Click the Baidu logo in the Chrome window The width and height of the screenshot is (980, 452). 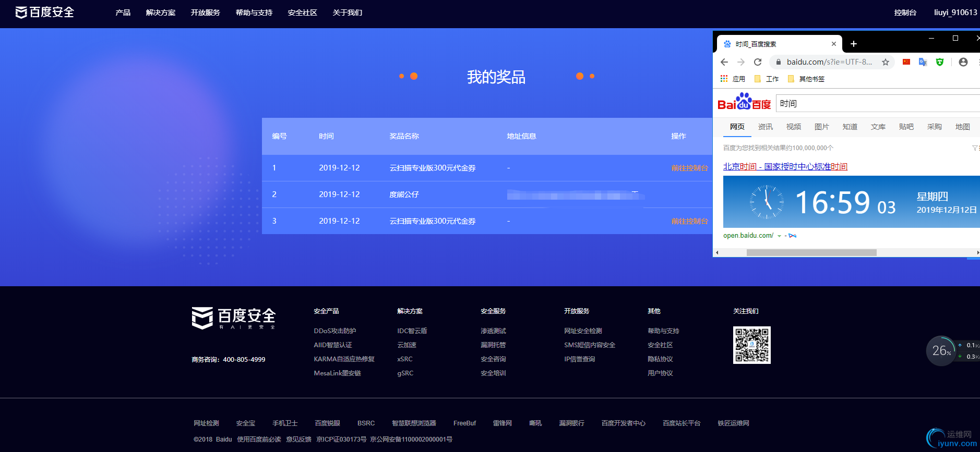[x=744, y=102]
